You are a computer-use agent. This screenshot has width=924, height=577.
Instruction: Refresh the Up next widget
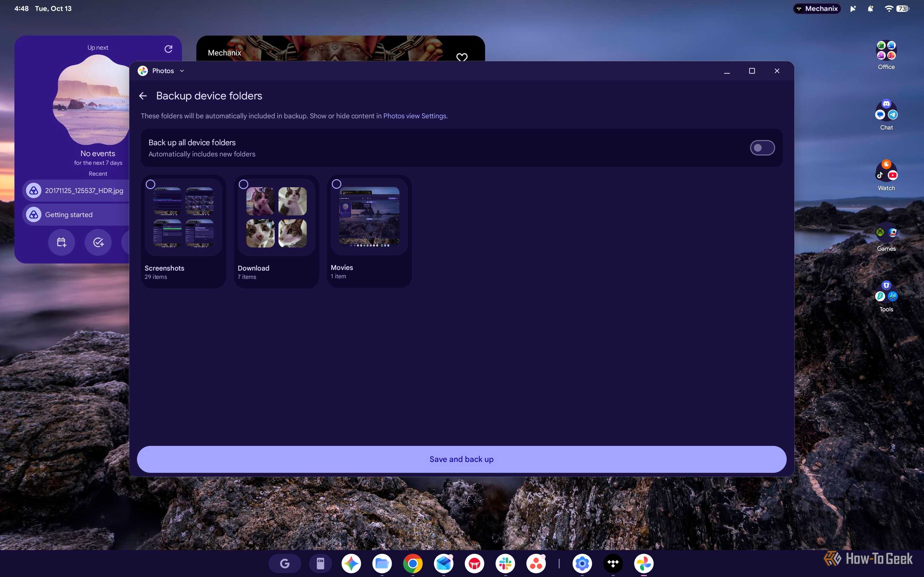click(x=168, y=49)
